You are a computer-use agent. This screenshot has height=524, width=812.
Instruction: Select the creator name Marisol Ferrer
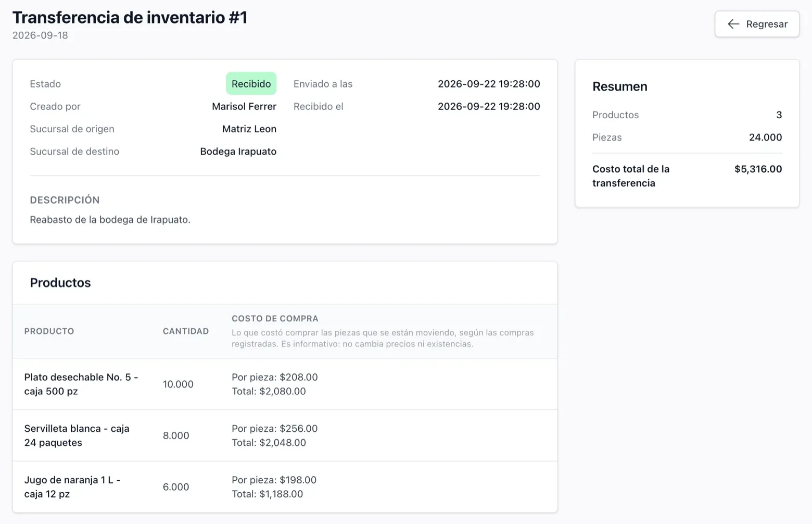[244, 106]
